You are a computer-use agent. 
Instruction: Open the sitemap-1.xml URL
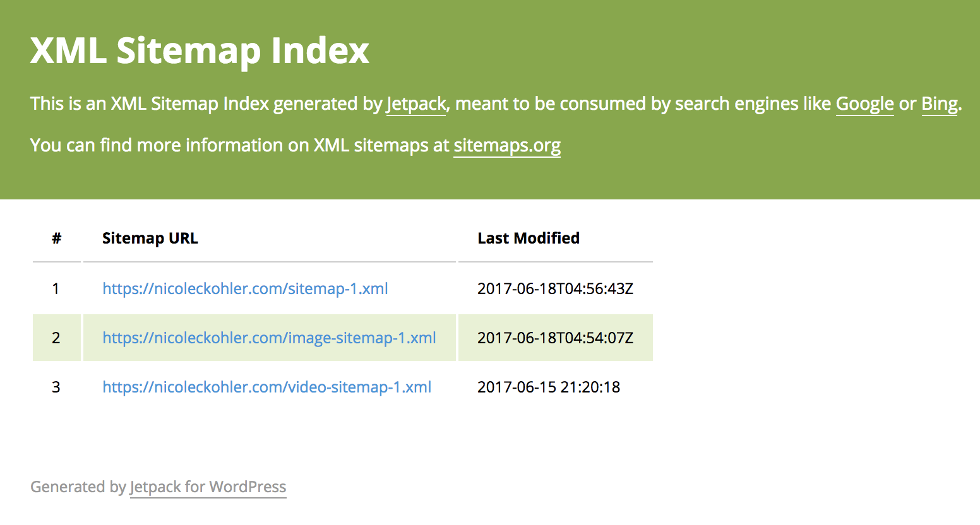[x=245, y=289]
